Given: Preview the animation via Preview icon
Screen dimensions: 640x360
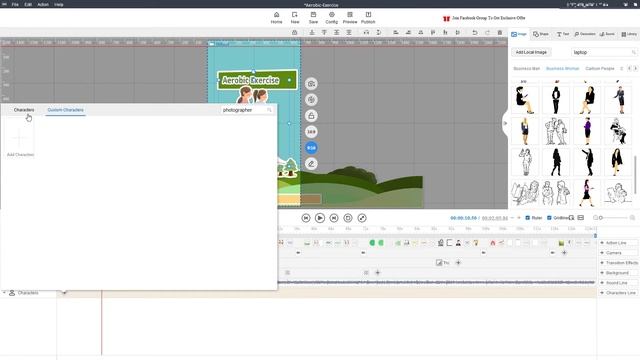Looking at the screenshot, I should 350,18.
